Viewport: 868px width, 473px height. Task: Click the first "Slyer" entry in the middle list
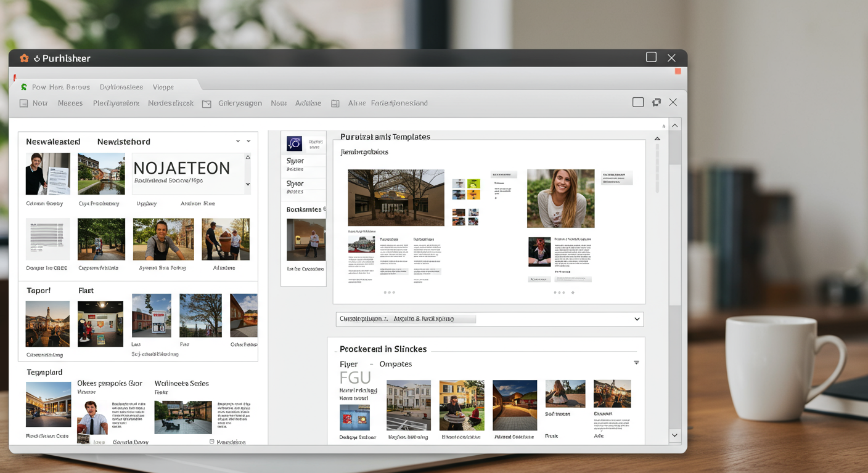[295, 161]
